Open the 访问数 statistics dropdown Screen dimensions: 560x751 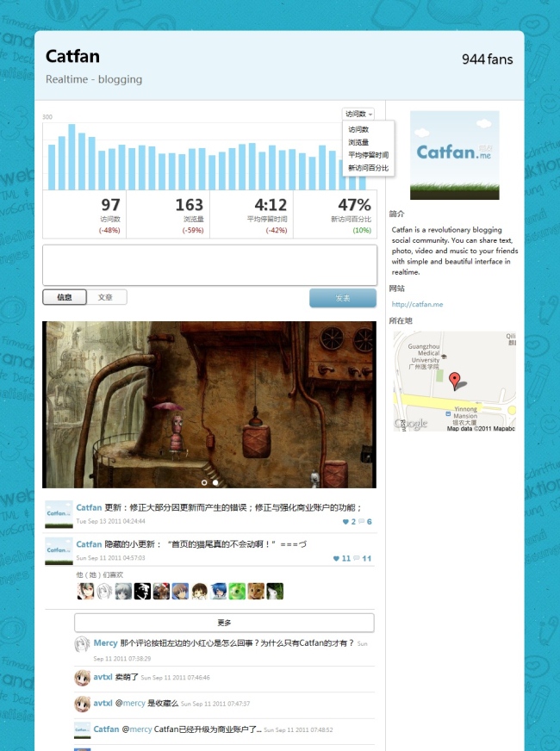[x=358, y=114]
